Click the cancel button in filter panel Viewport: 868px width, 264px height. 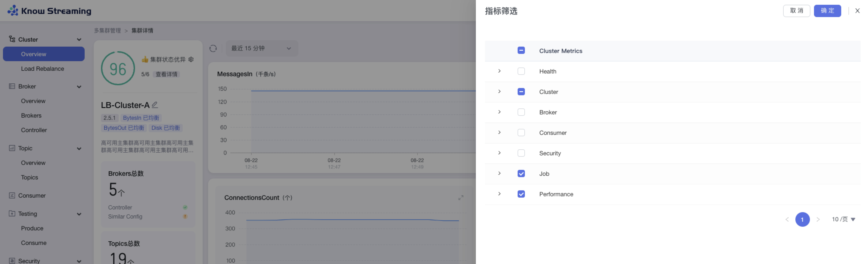[796, 11]
